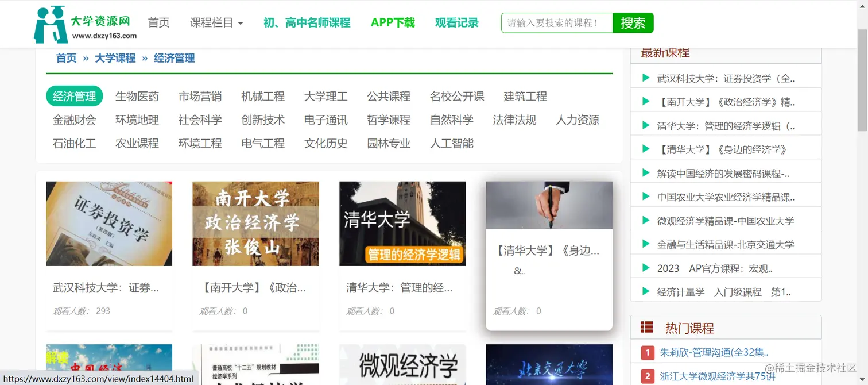Select the 人力资源 category

point(578,120)
